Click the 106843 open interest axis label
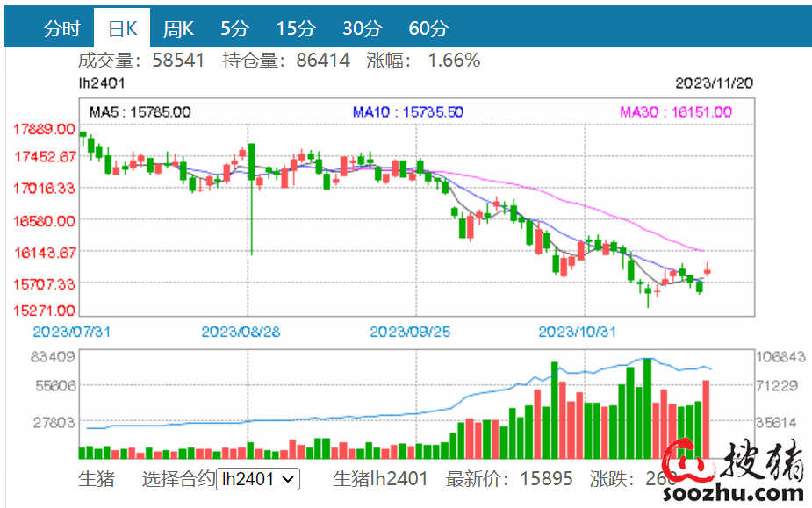This screenshot has width=812, height=508. [780, 356]
